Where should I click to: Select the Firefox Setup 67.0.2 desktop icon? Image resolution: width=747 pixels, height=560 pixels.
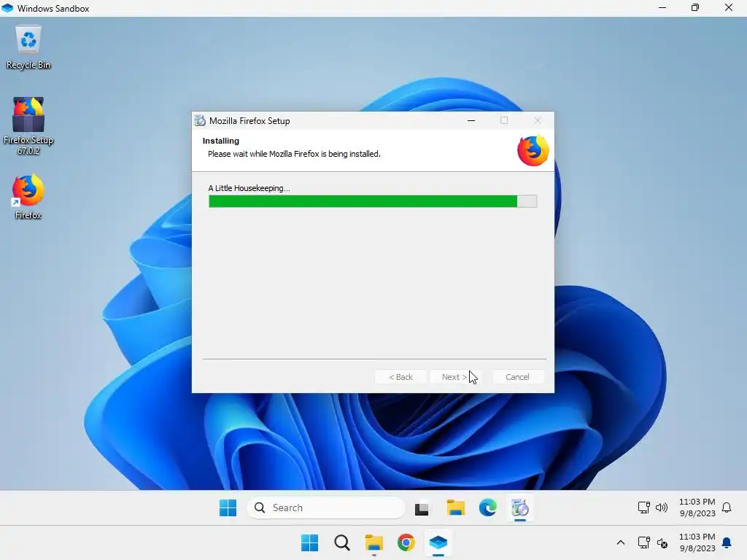(x=28, y=125)
